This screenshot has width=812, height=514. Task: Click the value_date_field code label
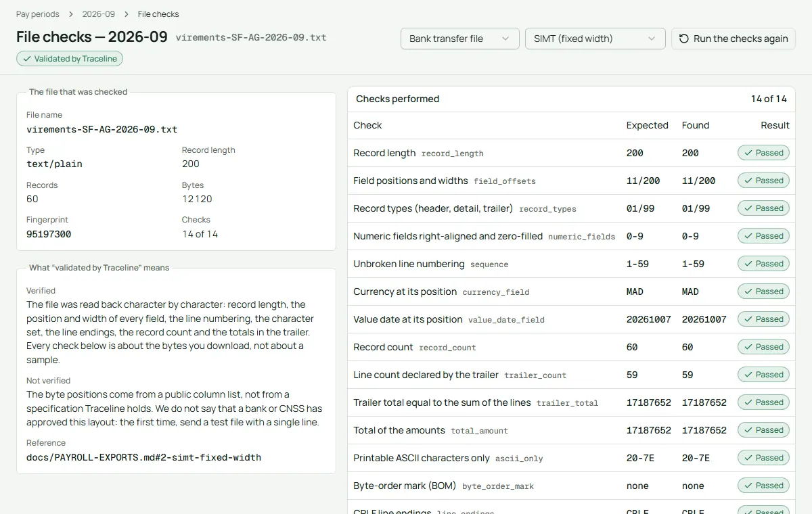point(506,320)
